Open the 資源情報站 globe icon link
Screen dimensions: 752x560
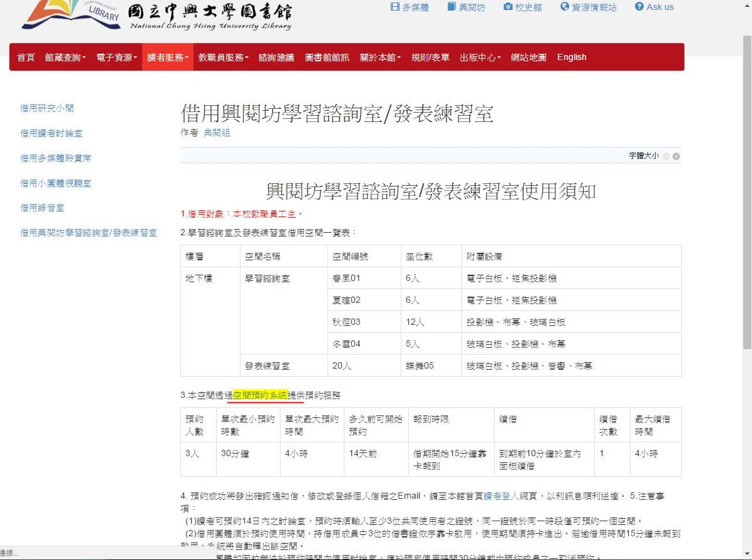pyautogui.click(x=588, y=7)
